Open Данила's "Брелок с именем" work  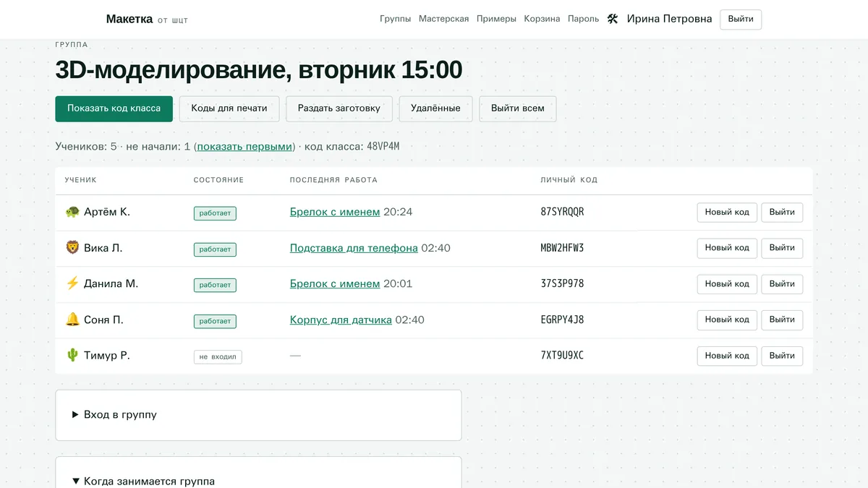pyautogui.click(x=335, y=283)
